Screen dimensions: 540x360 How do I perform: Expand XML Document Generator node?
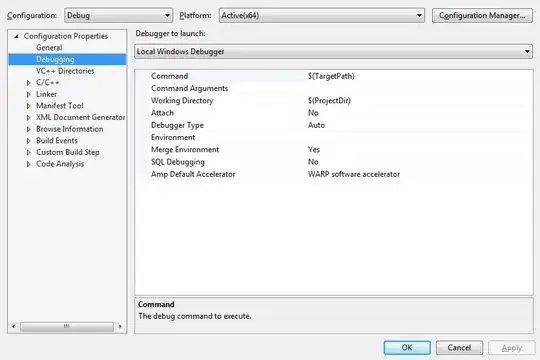(29, 117)
